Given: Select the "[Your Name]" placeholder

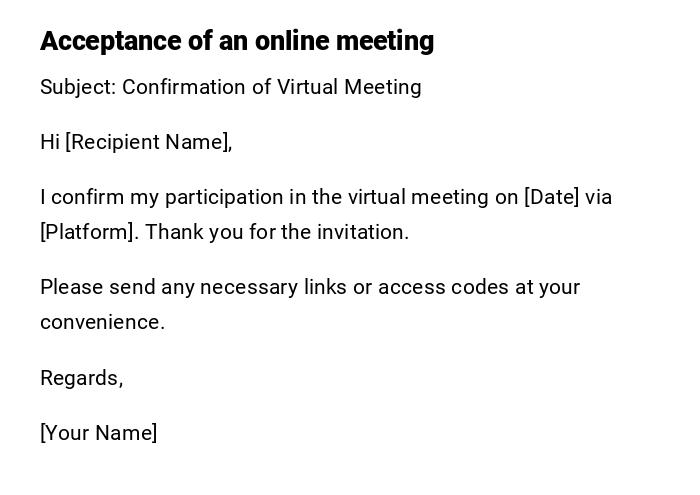Looking at the screenshot, I should point(99,433).
